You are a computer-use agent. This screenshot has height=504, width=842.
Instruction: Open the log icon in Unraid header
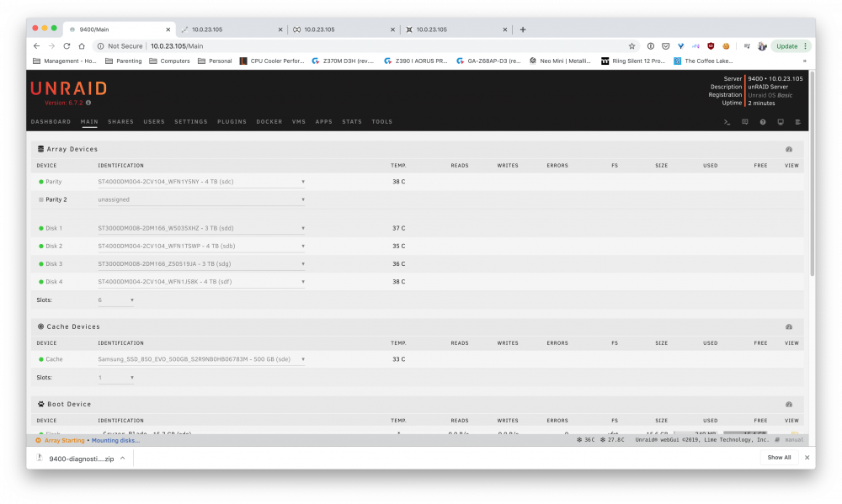tap(798, 122)
